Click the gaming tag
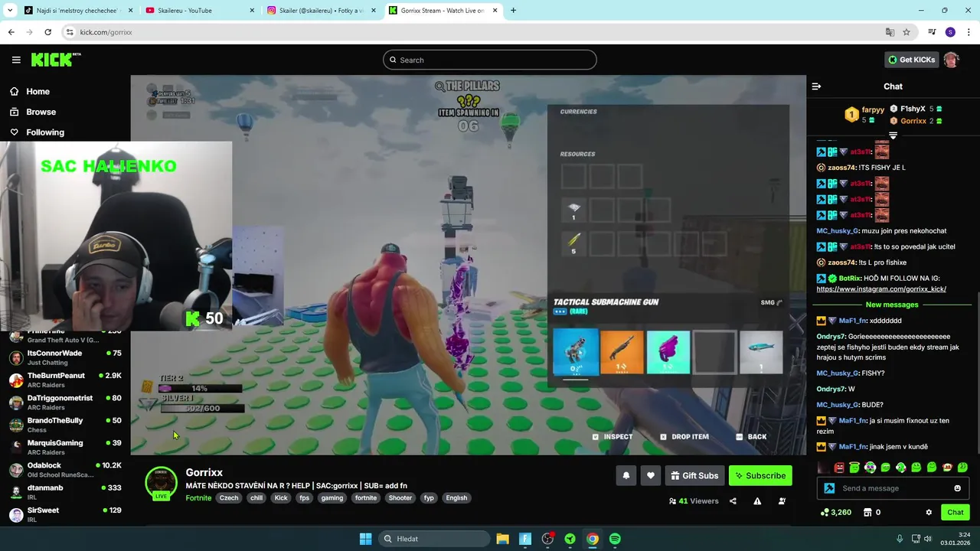 (x=332, y=498)
